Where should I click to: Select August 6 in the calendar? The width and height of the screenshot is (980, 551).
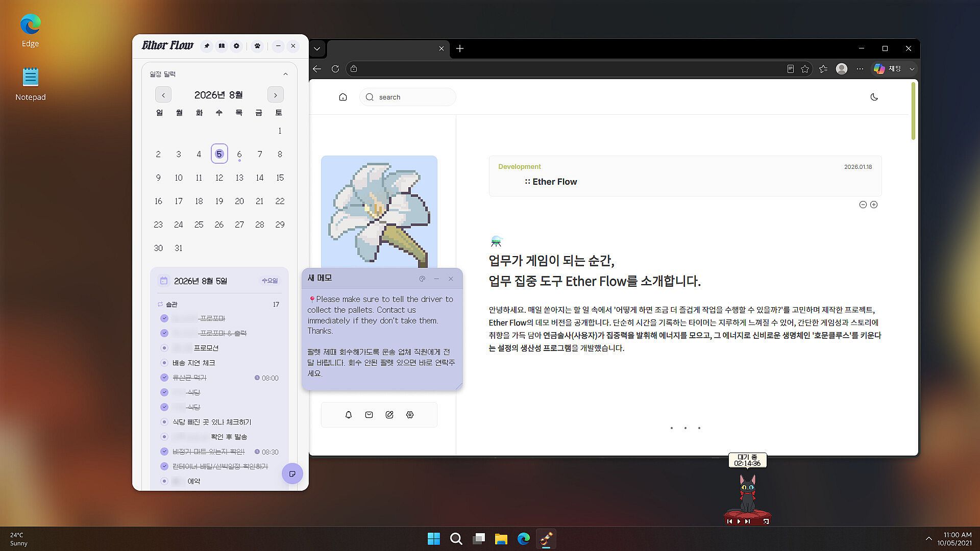coord(239,154)
